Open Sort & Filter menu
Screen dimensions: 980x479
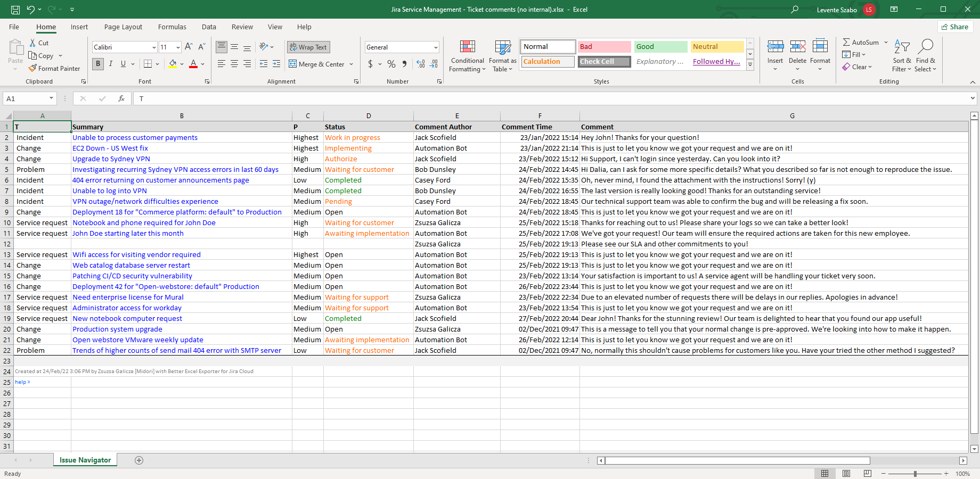pyautogui.click(x=902, y=56)
